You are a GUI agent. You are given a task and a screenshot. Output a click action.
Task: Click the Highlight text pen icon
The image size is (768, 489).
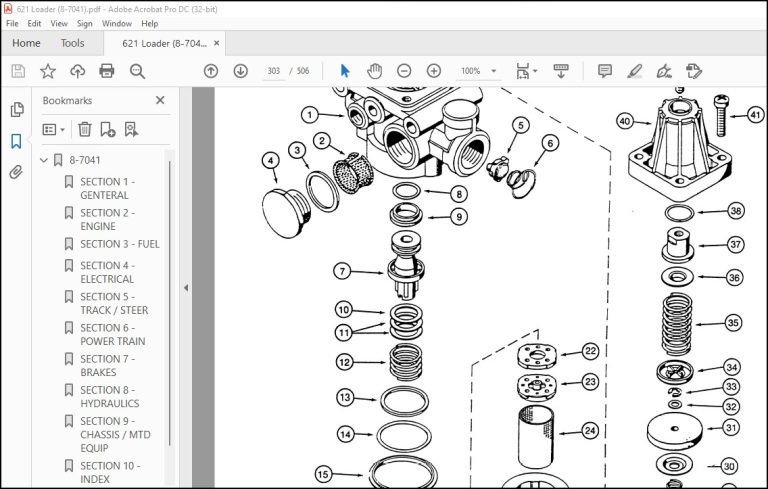click(x=635, y=71)
